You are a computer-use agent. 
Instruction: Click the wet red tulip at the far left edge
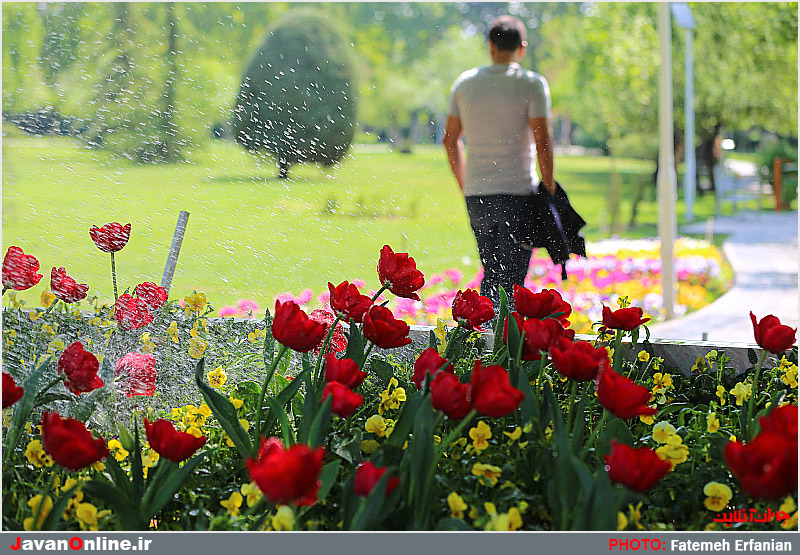click(x=20, y=268)
